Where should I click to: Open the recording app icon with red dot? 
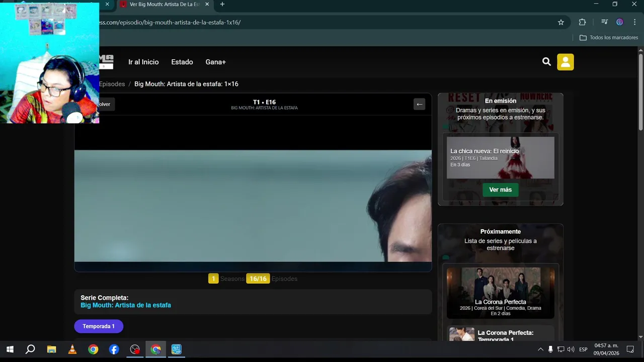tap(135, 349)
